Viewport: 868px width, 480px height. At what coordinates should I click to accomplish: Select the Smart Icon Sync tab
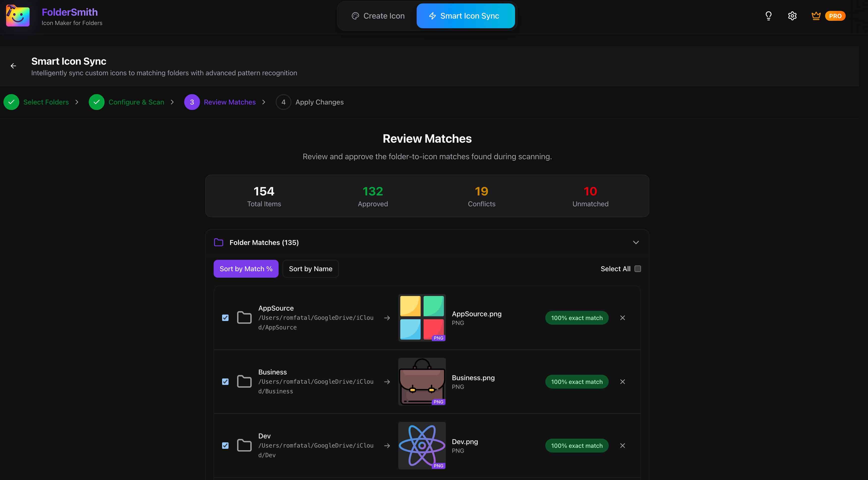[465, 16]
